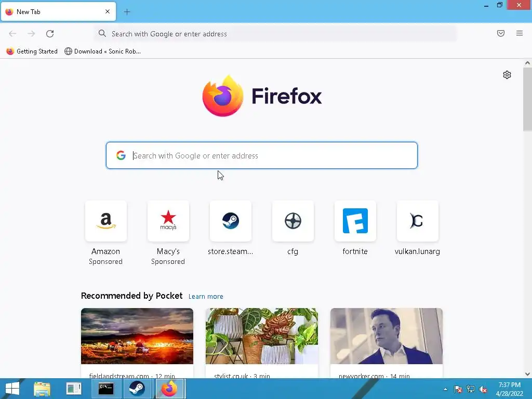Screen dimensions: 532x399
Task: Click the address bar magnifier icon
Action: click(x=102, y=33)
